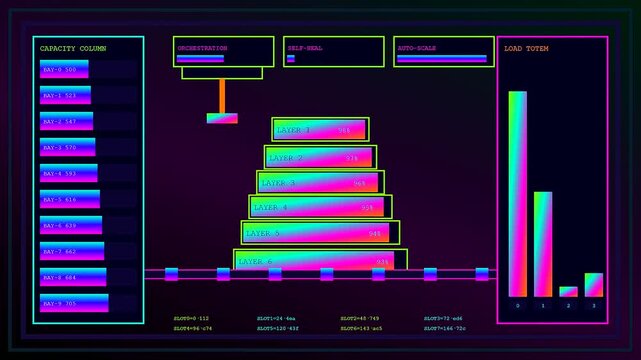Click the SELF-HEAL progress bar

[x=291, y=59]
